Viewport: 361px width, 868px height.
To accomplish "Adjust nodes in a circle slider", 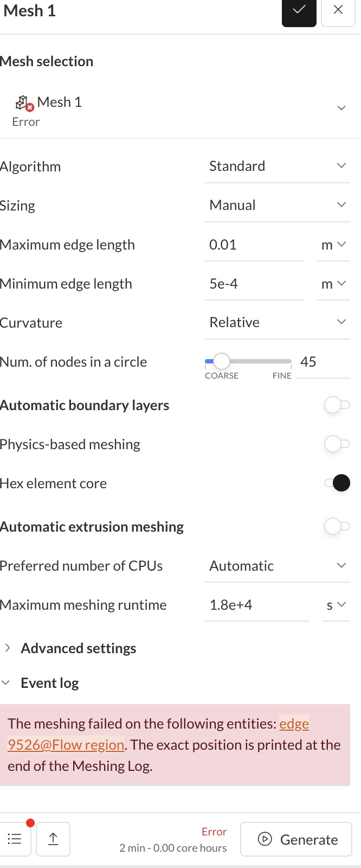I will [x=221, y=361].
